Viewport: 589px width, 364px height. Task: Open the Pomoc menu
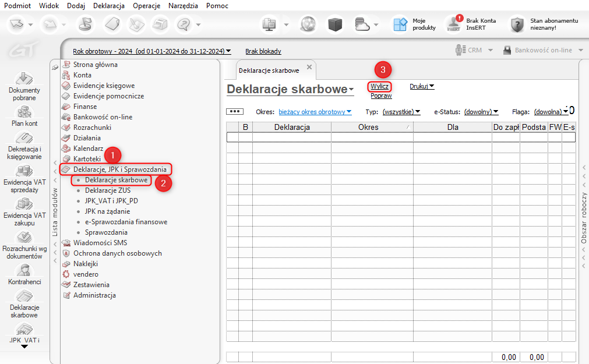[217, 6]
